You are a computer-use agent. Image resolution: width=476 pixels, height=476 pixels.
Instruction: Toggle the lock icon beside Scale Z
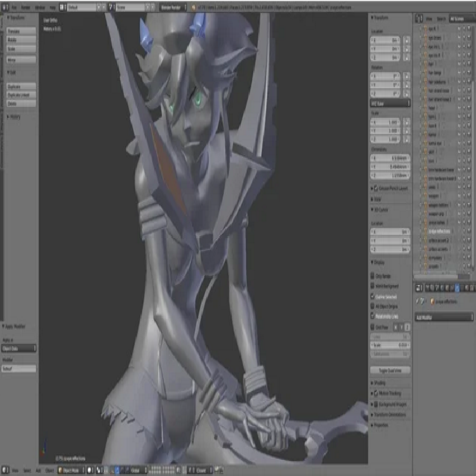407,139
